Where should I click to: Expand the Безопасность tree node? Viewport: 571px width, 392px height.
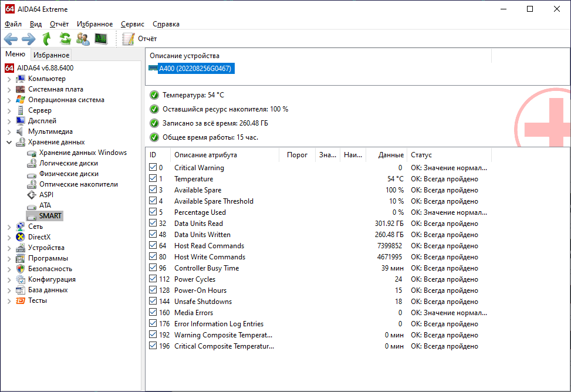[9, 269]
